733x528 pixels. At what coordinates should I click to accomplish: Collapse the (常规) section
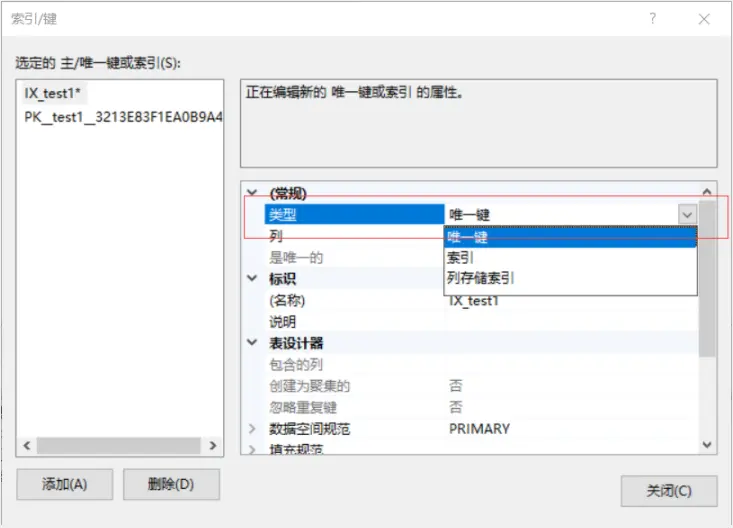[252, 193]
